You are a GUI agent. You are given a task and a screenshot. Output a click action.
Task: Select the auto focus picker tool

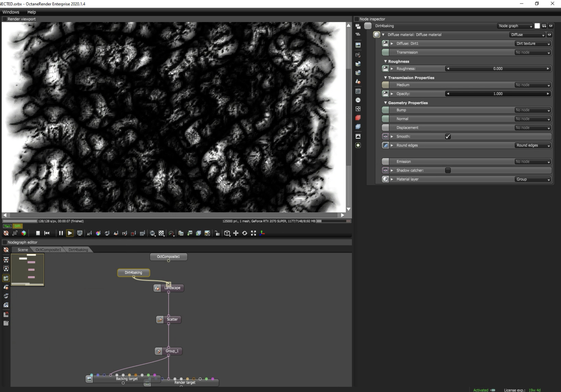pyautogui.click(x=89, y=233)
